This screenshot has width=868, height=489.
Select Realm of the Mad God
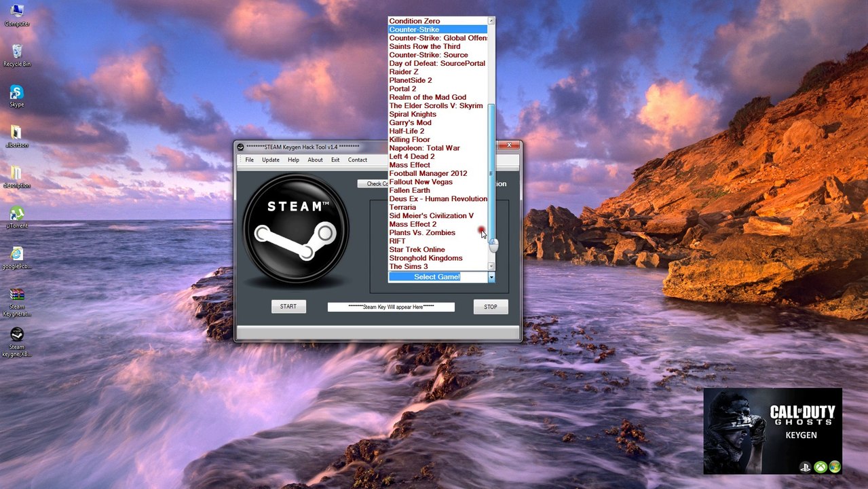pos(438,97)
